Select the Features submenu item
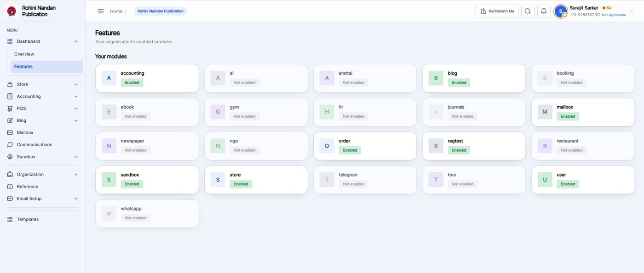Image resolution: width=644 pixels, height=273 pixels. click(47, 67)
